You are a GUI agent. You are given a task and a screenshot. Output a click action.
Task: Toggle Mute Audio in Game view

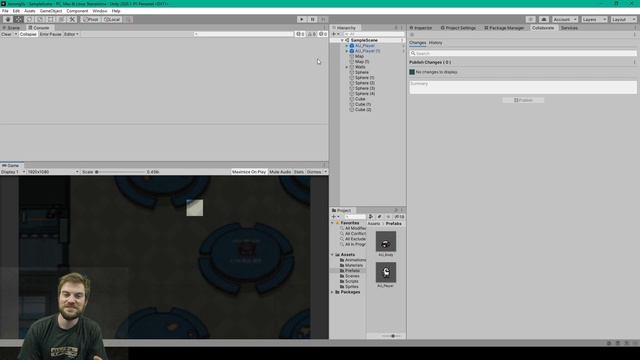pos(280,172)
